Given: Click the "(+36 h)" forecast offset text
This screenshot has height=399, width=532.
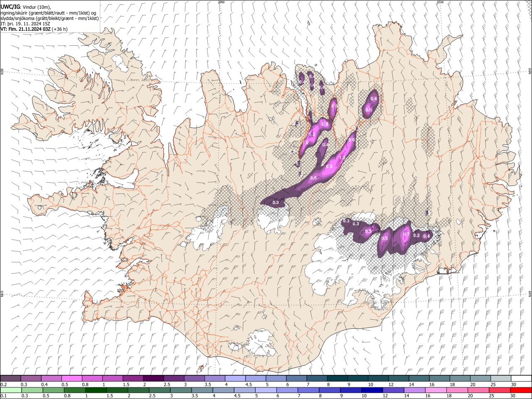Looking at the screenshot, I should click(60, 29).
